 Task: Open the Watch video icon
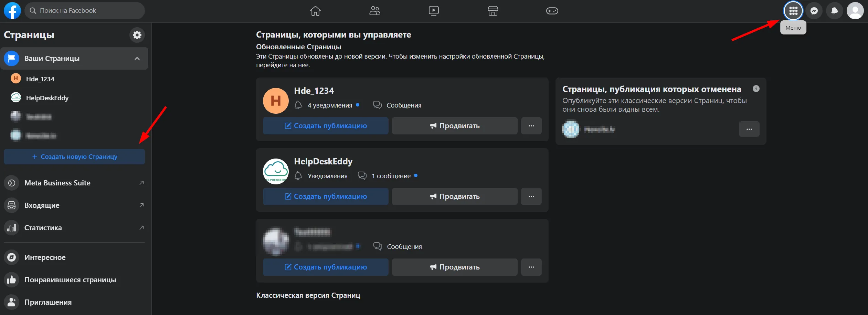pos(434,11)
